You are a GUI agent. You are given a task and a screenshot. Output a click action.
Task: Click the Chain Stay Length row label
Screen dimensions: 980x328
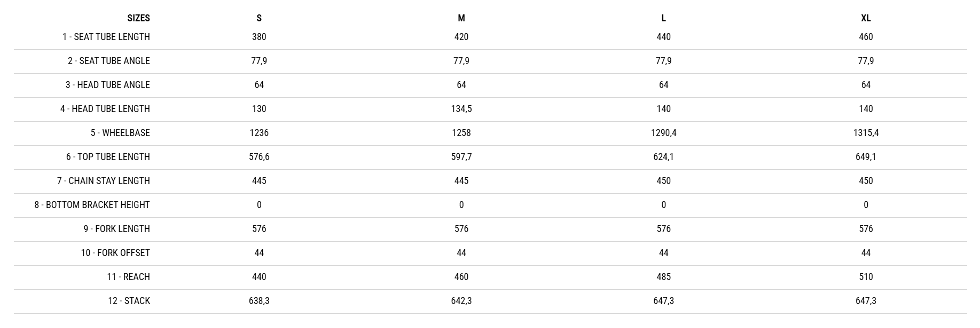coord(104,181)
